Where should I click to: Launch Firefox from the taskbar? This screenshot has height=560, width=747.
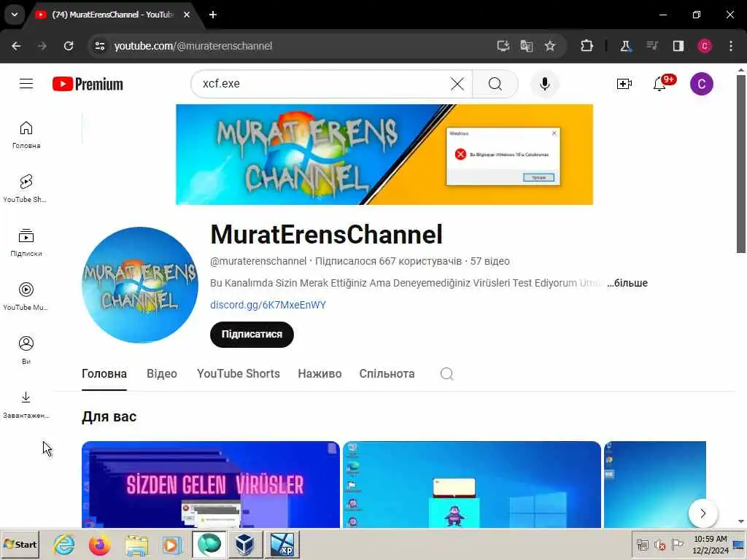coord(99,545)
